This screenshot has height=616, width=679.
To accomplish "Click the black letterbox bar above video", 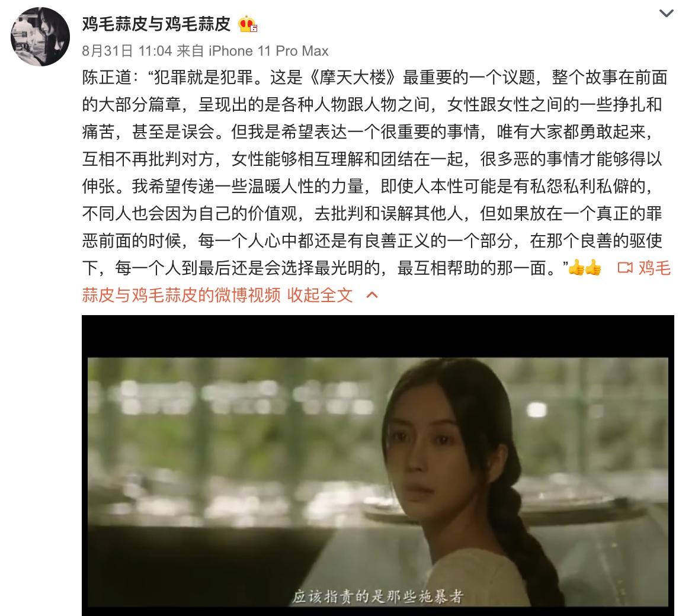I will pyautogui.click(x=377, y=336).
